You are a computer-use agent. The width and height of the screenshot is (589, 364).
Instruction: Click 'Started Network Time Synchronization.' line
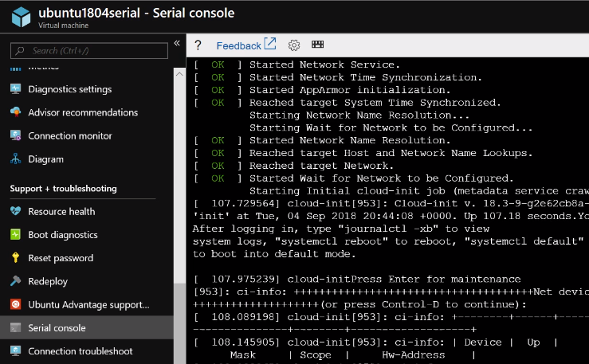point(366,77)
